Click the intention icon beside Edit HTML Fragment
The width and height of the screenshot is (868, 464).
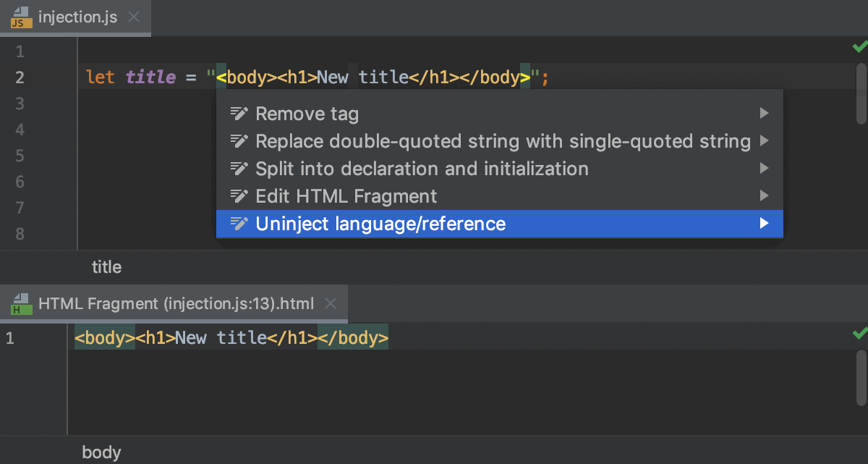pyautogui.click(x=239, y=195)
